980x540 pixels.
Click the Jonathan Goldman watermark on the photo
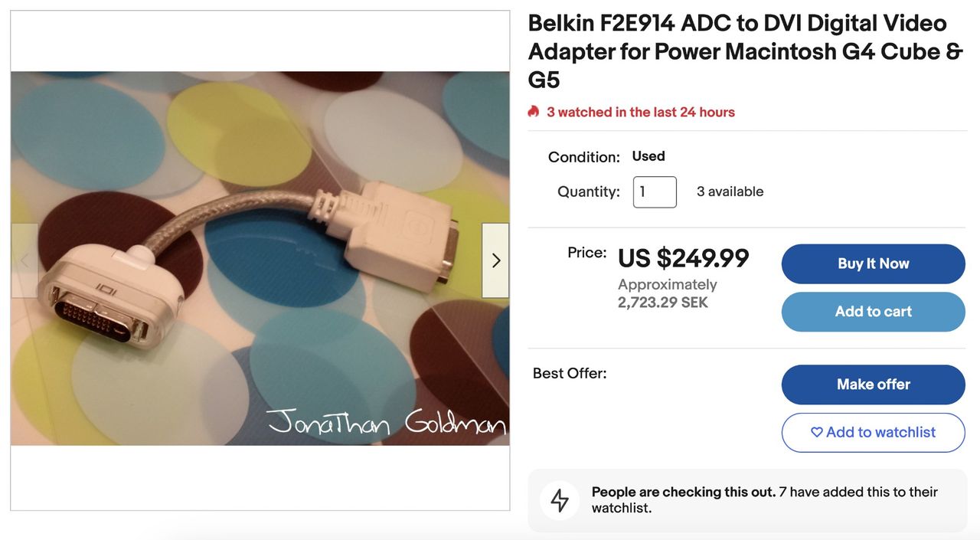point(386,422)
